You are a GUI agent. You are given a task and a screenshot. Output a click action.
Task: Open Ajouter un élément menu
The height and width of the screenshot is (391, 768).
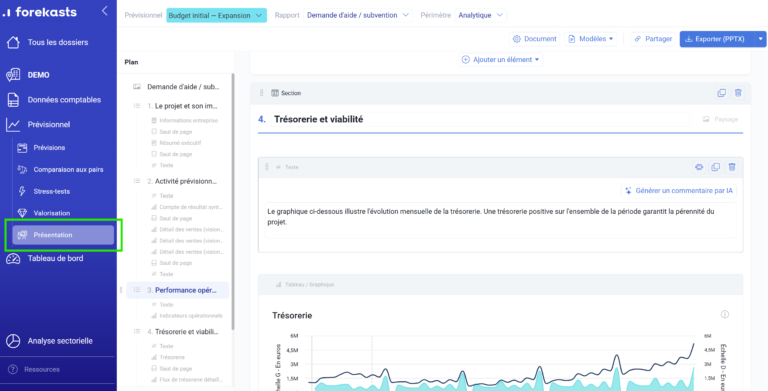(501, 60)
